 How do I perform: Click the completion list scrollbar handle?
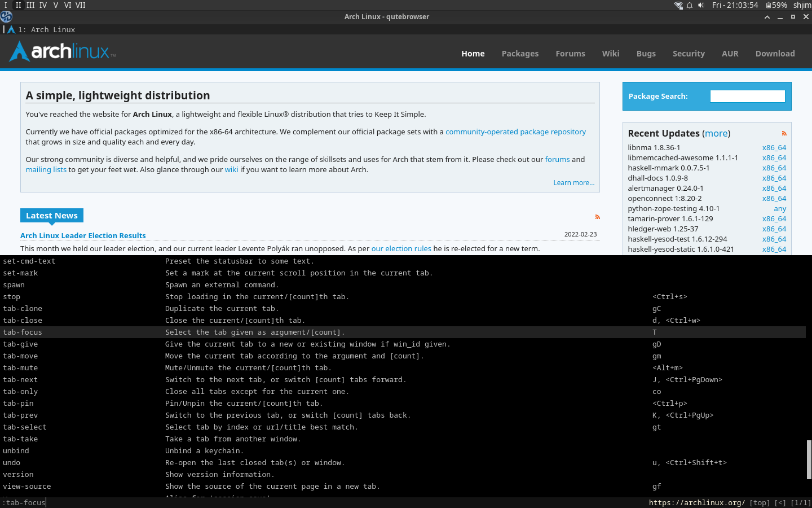[x=809, y=459]
